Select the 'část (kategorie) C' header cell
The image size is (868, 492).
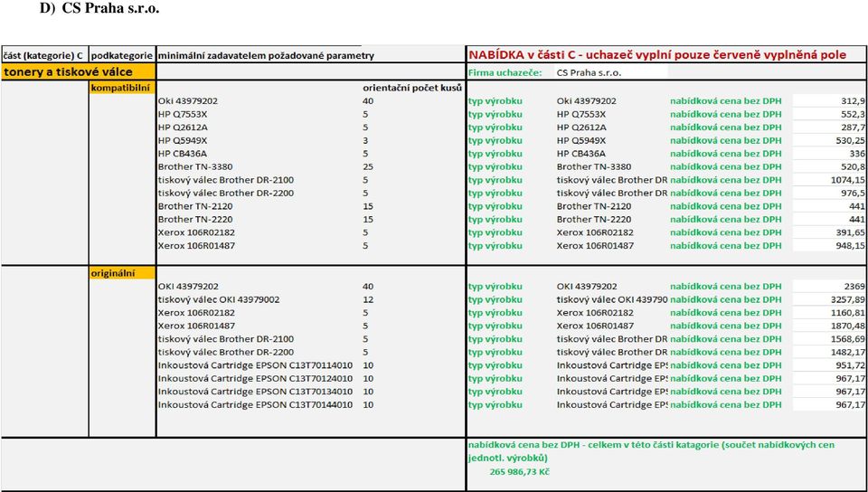pyautogui.click(x=44, y=55)
